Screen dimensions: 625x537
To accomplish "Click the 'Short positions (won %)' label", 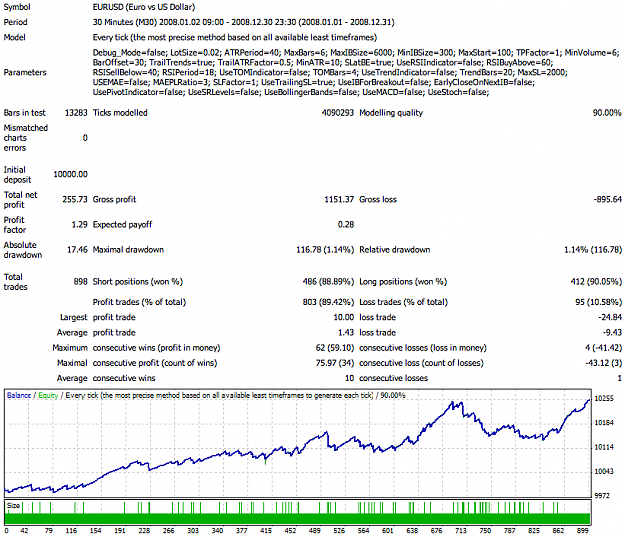I will (138, 282).
